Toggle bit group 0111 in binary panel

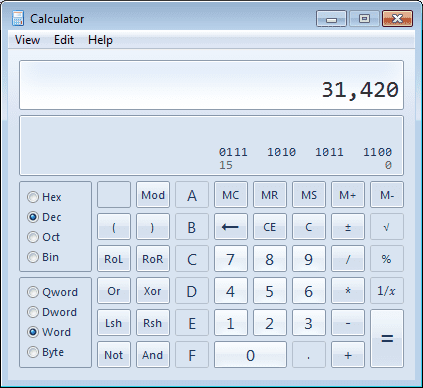(x=233, y=152)
